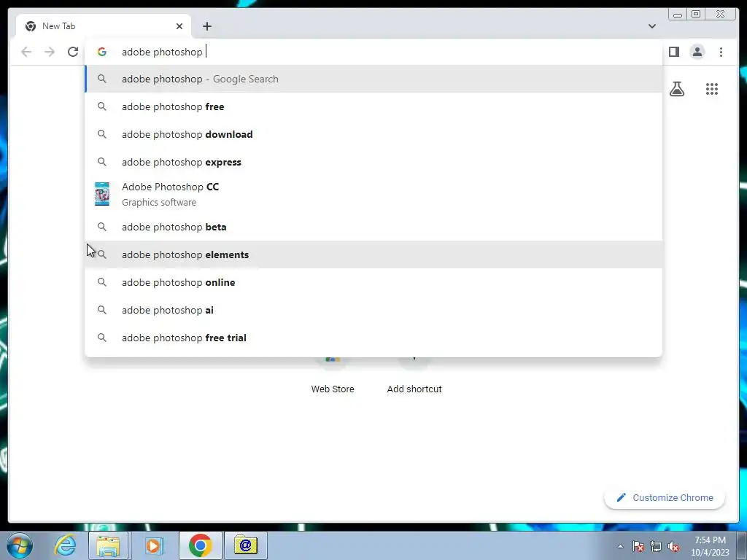This screenshot has height=560, width=747.
Task: Click the Action Center flag icon
Action: pos(638,546)
